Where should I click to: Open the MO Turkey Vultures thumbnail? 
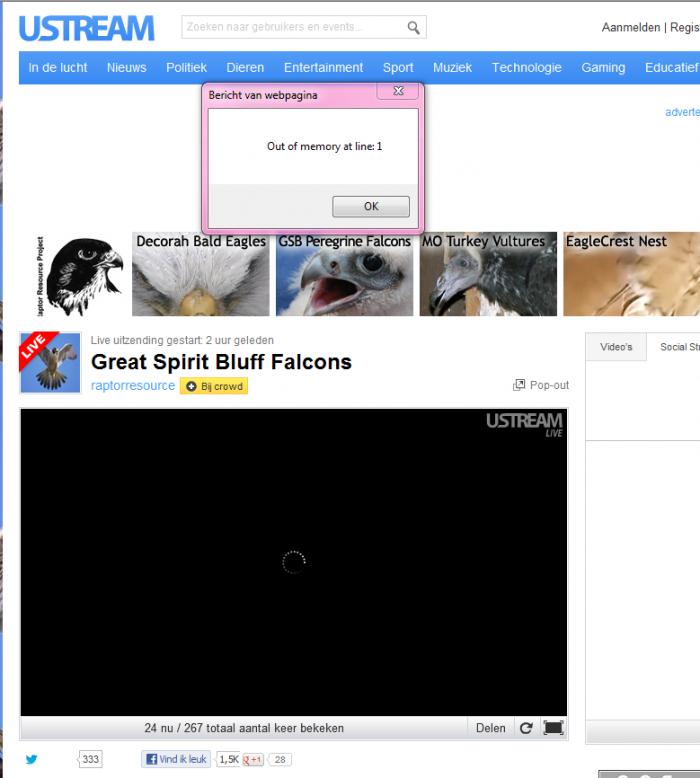click(488, 274)
